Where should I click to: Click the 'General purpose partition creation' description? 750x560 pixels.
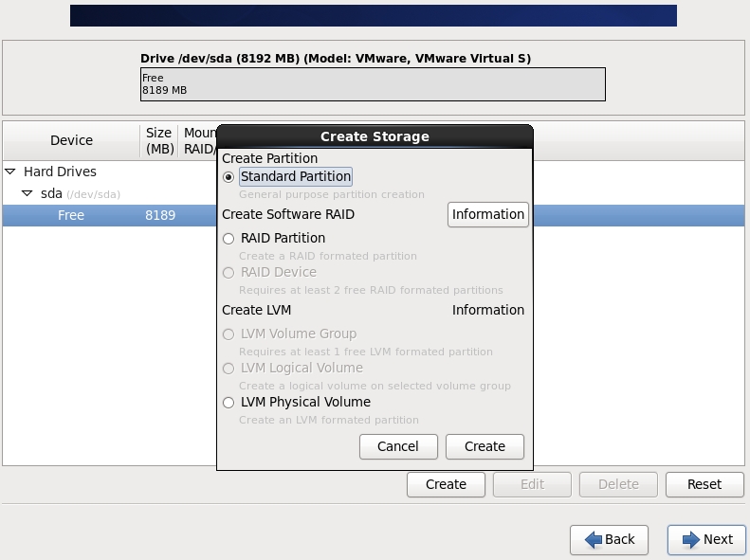tap(332, 194)
